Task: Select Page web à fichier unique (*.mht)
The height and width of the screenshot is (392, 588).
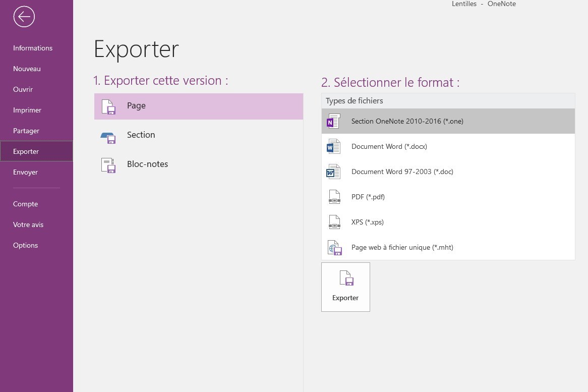Action: tap(448, 247)
